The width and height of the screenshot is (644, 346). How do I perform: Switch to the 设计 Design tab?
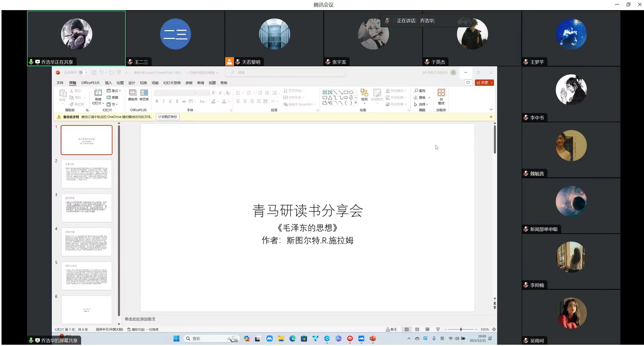pyautogui.click(x=132, y=83)
